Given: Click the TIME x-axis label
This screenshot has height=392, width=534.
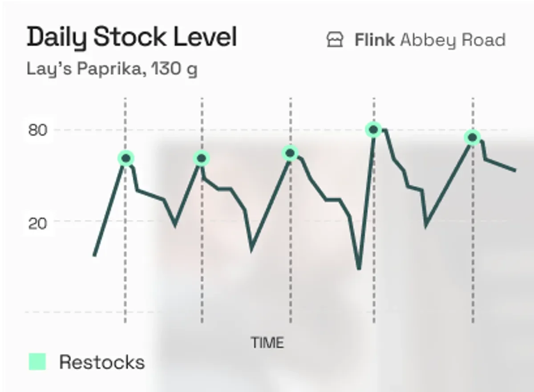Looking at the screenshot, I should [x=267, y=343].
